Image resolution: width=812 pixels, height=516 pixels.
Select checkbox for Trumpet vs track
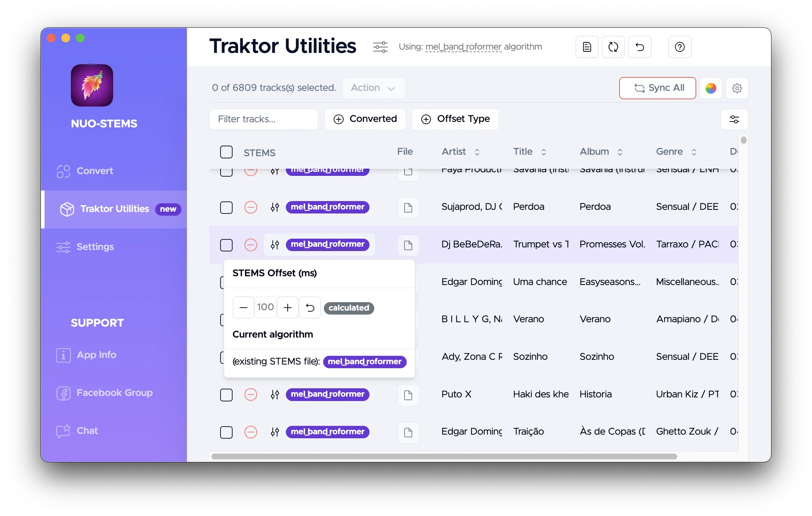226,245
